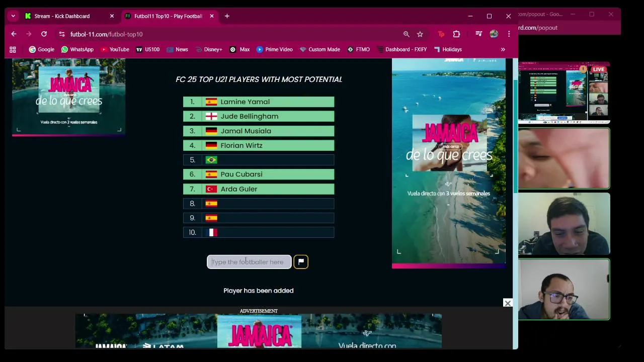Screen dimensions: 644x362
Task: Open the Max bookmark
Action: pyautogui.click(x=239, y=49)
